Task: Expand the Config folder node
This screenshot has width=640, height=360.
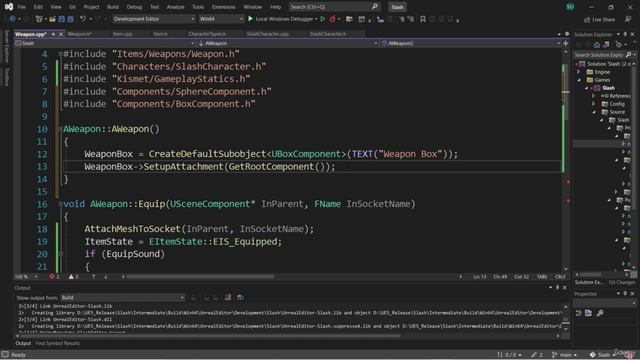Action: (594, 104)
